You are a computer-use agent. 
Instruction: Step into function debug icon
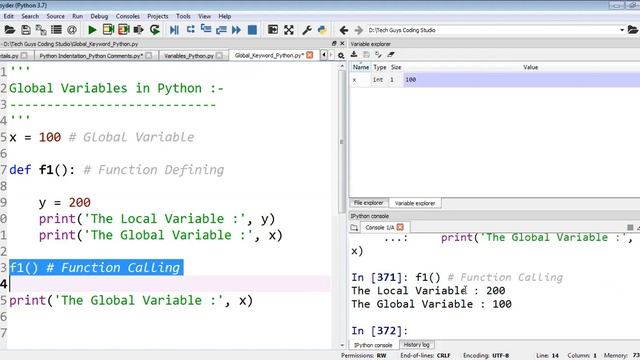tap(206, 30)
